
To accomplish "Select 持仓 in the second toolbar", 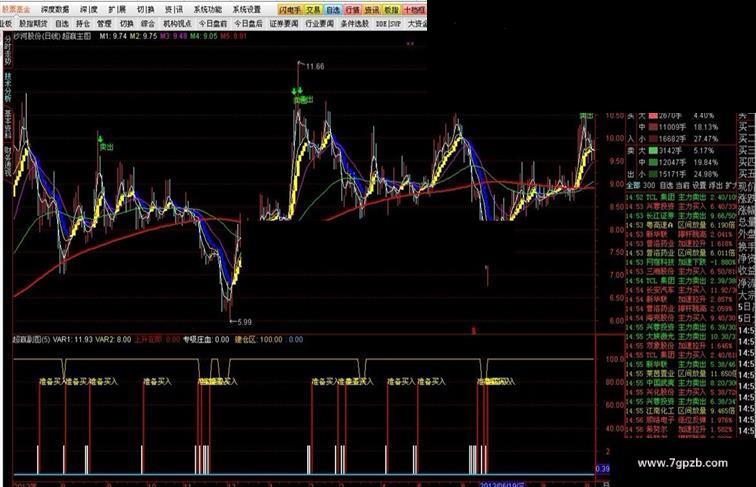I will click(83, 23).
